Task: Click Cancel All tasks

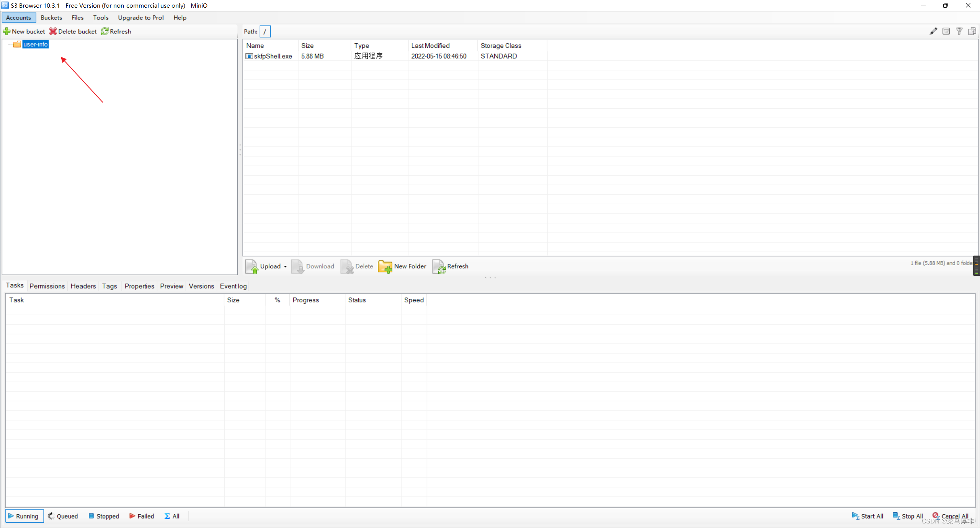Action: point(951,516)
